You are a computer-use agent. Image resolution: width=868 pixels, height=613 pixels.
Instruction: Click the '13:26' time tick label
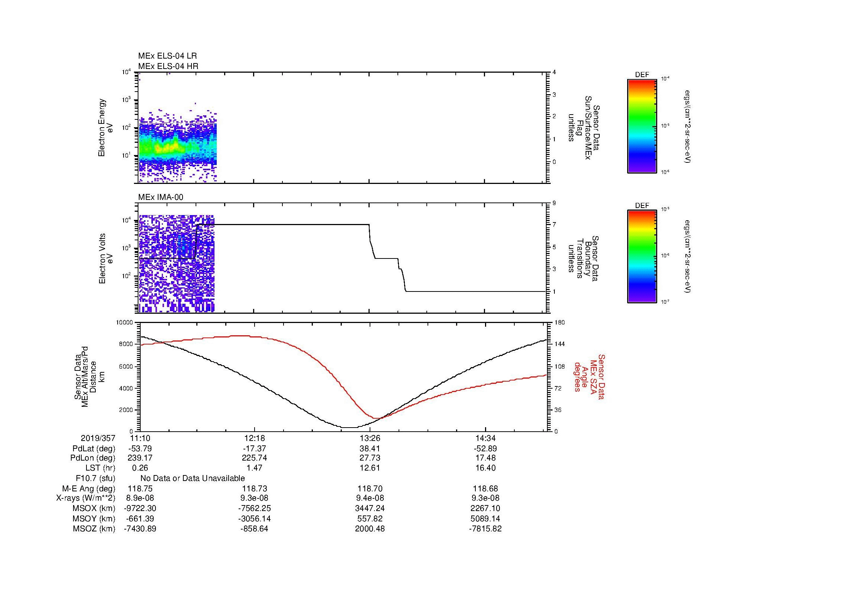point(370,438)
